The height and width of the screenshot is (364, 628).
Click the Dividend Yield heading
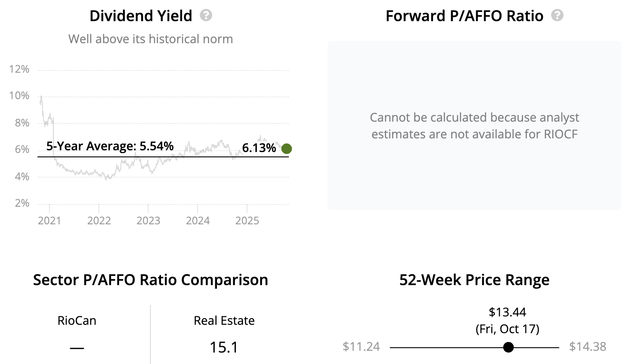coord(141,16)
